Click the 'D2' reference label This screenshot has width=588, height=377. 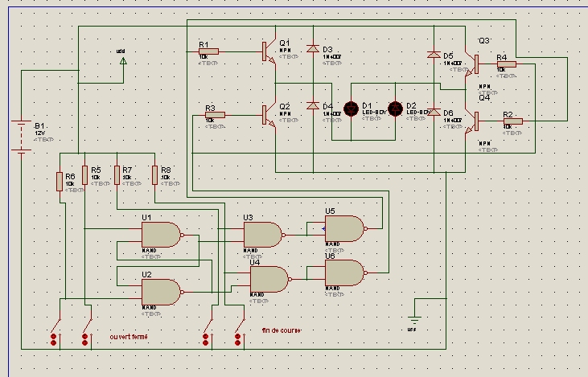click(x=411, y=105)
